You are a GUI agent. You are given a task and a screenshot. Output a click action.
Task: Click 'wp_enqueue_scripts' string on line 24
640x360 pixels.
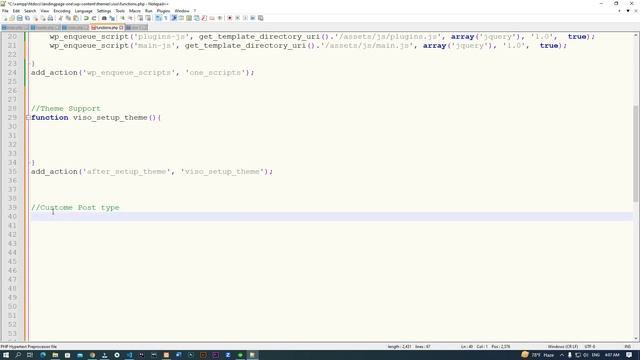(129, 73)
